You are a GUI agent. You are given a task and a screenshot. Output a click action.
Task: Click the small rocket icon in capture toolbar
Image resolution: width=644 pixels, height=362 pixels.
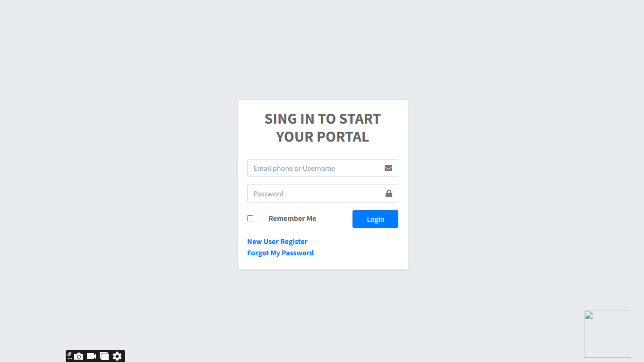pyautogui.click(x=69, y=354)
